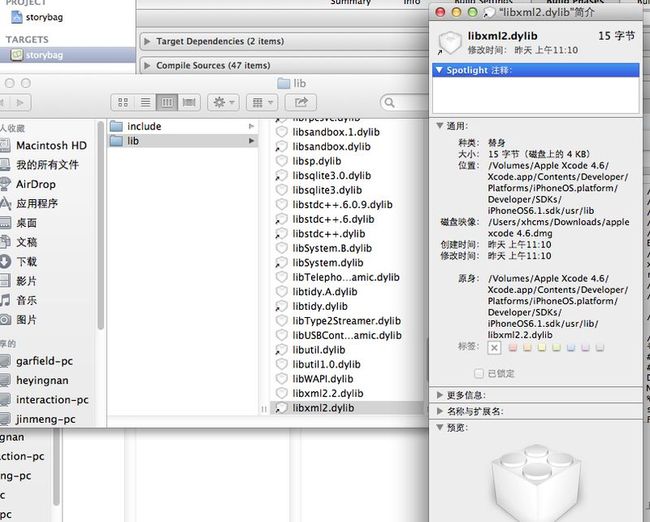Select the lib folder in column
Viewport: 650px width, 522px height.
pos(182,141)
